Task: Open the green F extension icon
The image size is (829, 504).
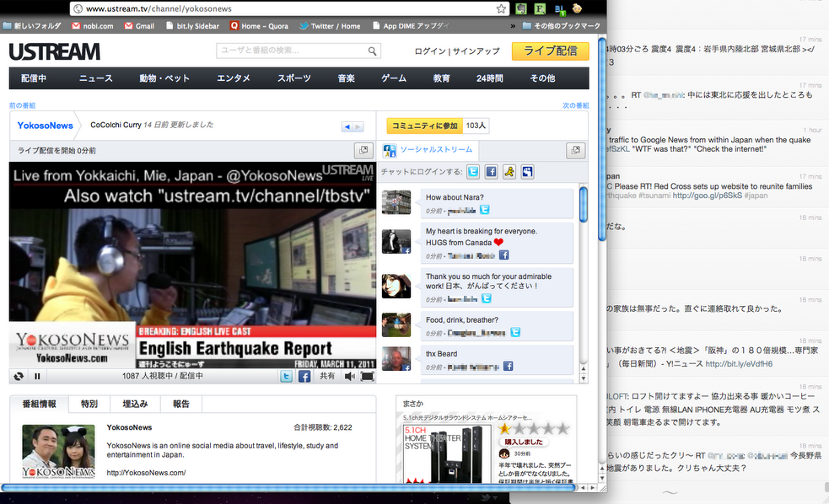Action: point(540,8)
